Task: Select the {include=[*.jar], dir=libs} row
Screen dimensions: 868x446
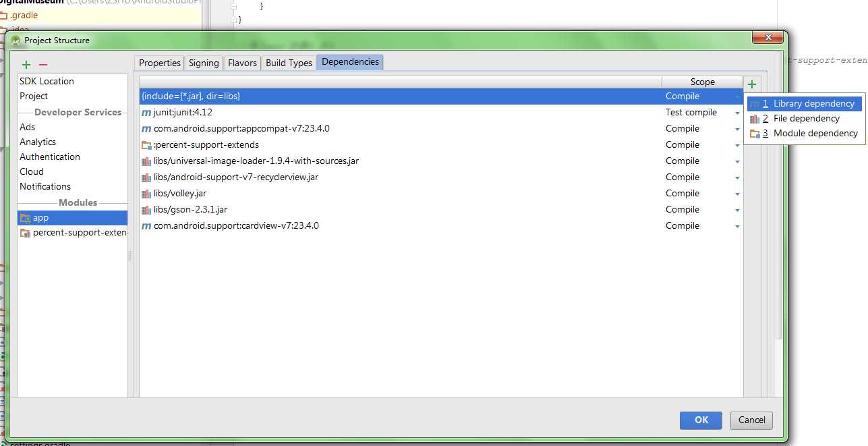Action: (x=441, y=96)
